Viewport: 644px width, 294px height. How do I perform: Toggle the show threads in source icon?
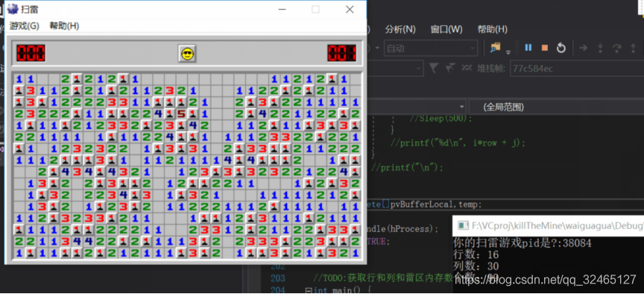point(467,67)
